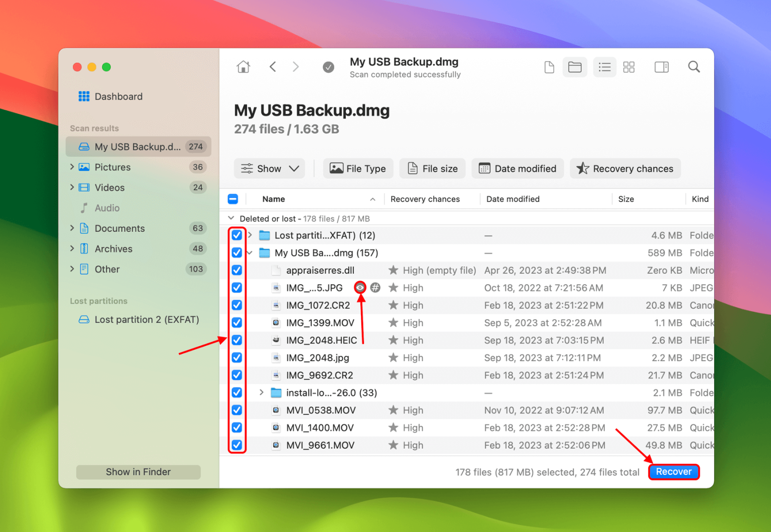771x532 pixels.
Task: Click the scan completed checkmark icon
Action: click(328, 67)
